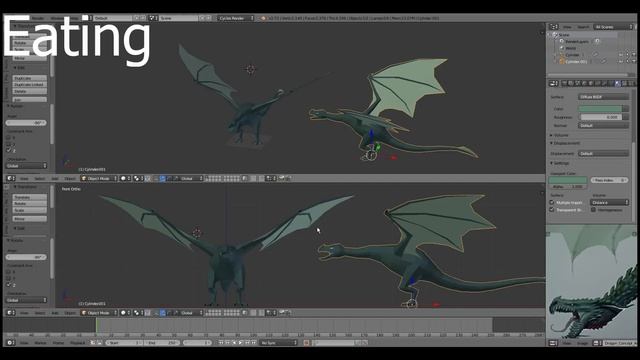Open View menu in upper viewport header
This screenshot has height=360, width=640.
click(x=24, y=178)
